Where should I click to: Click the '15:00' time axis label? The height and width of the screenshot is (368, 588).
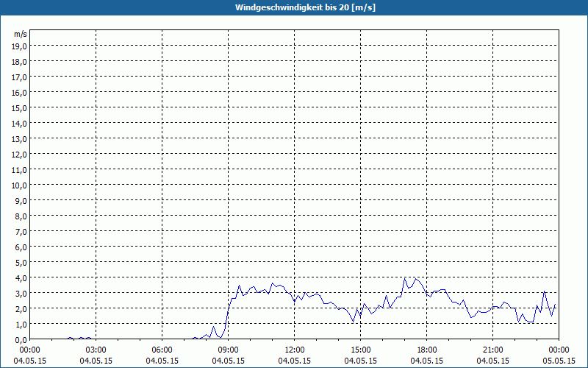click(x=361, y=350)
